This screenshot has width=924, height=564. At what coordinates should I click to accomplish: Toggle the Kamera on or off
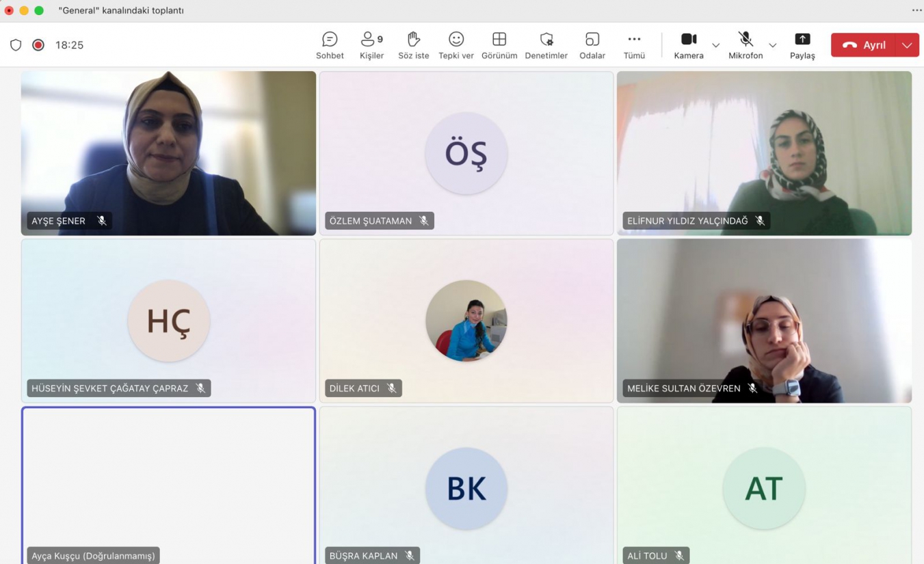click(689, 45)
